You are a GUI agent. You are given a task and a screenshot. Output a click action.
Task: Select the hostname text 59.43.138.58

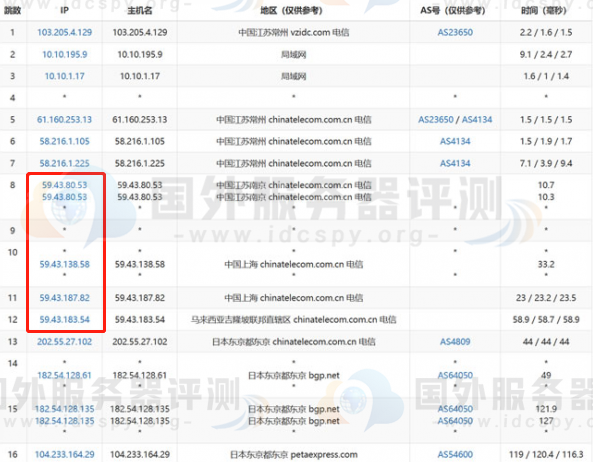click(x=140, y=264)
